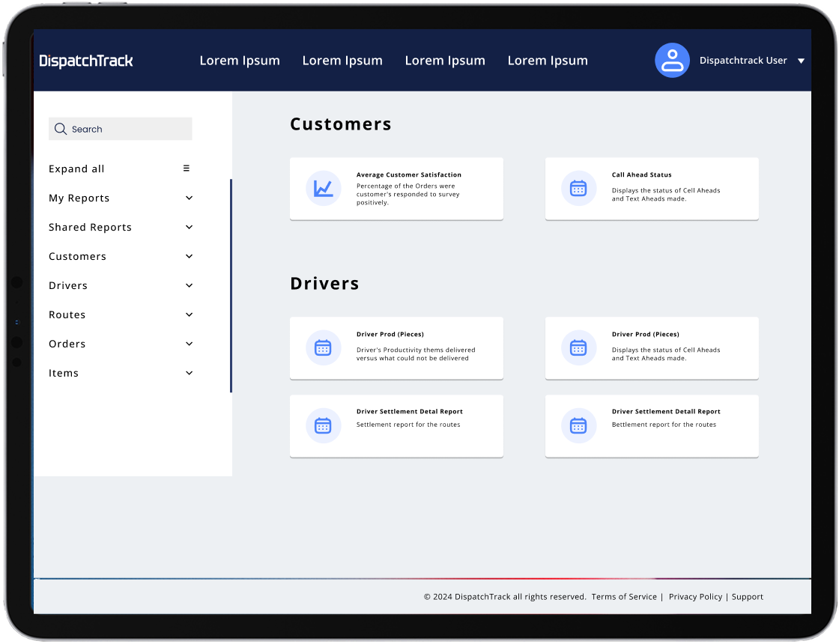The height and width of the screenshot is (644, 839).
Task: Click the DispatchTrack logo in the header
Action: pos(86,61)
